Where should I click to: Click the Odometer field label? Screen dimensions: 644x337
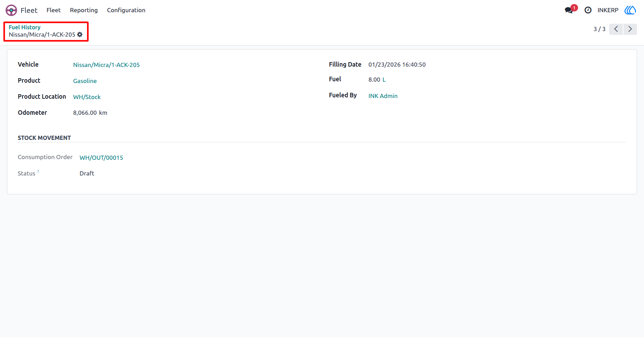32,113
